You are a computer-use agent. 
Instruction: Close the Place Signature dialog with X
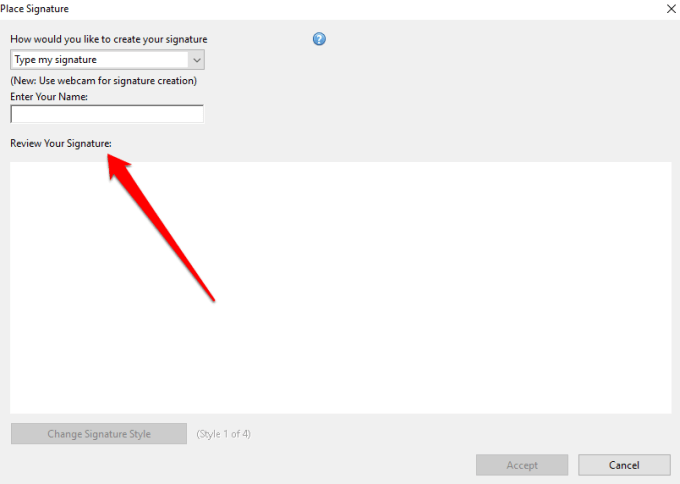click(671, 9)
